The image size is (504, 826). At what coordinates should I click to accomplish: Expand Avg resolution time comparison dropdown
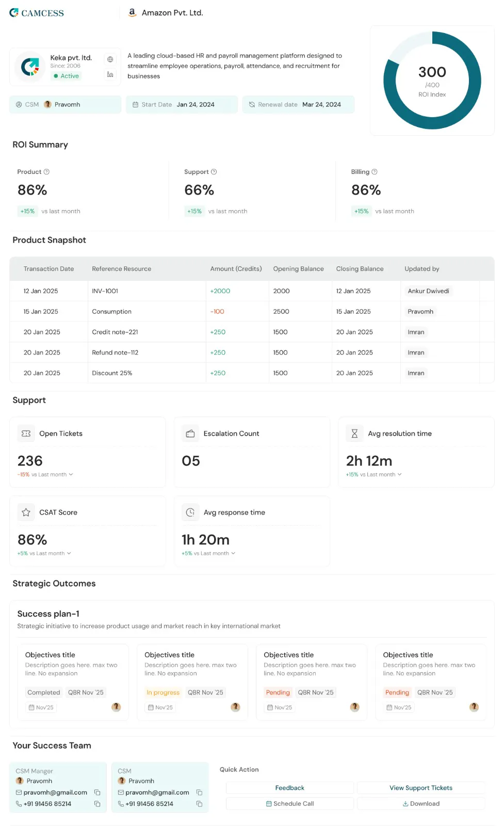(399, 474)
